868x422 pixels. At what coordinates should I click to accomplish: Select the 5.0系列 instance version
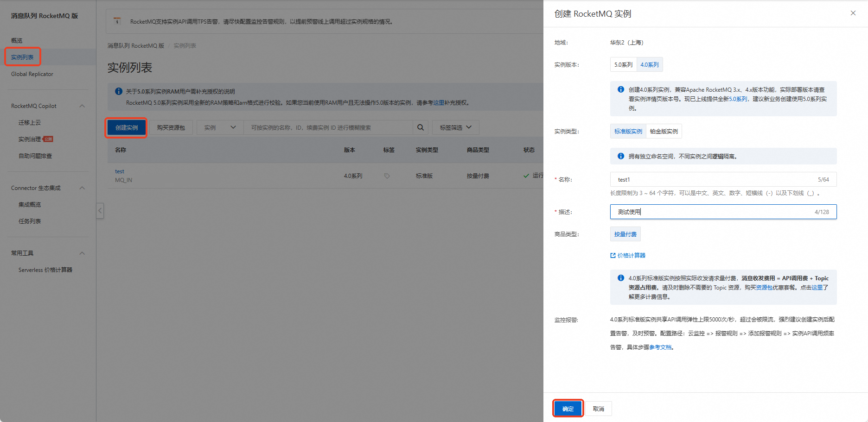623,64
